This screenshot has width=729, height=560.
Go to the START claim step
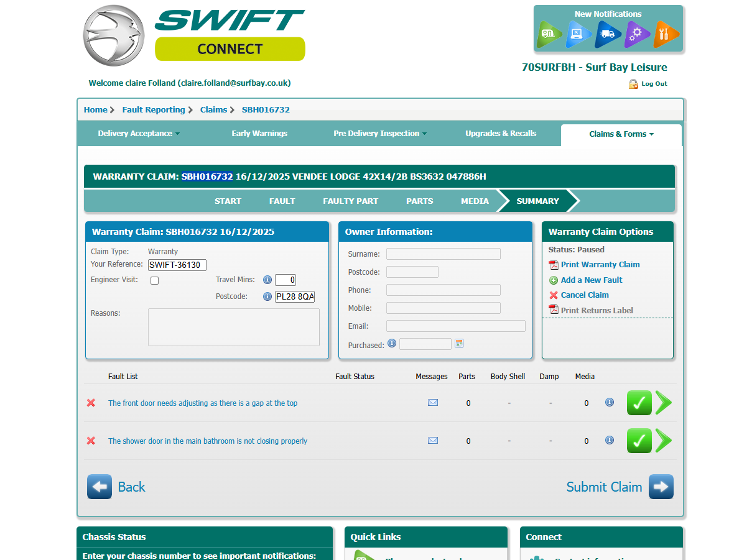[x=228, y=201]
